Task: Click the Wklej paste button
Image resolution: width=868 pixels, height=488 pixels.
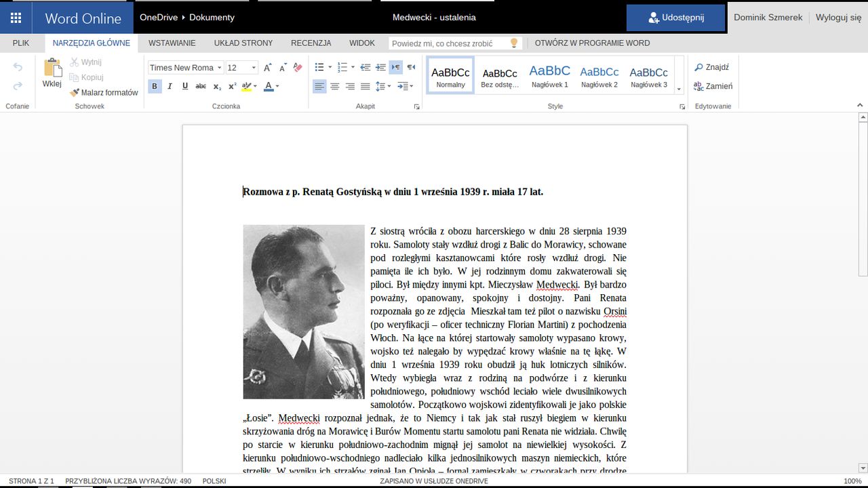Action: [52, 73]
